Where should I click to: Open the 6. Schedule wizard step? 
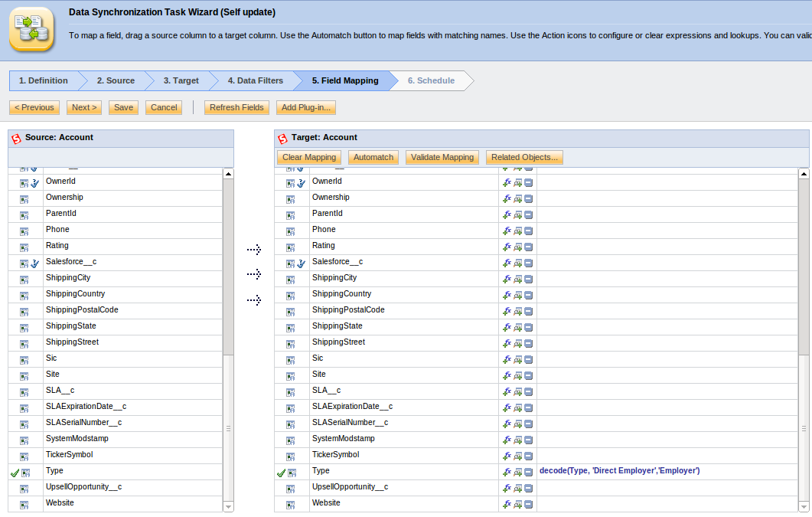click(429, 80)
